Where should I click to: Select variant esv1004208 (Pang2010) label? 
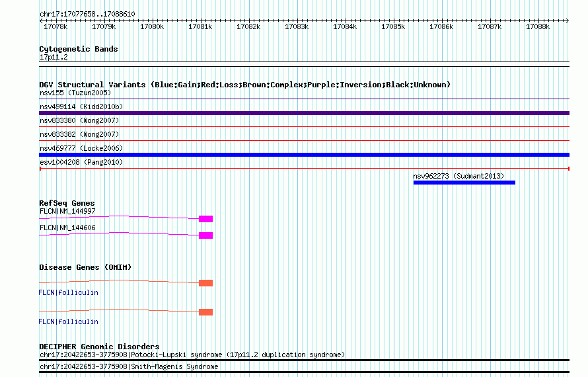click(81, 162)
